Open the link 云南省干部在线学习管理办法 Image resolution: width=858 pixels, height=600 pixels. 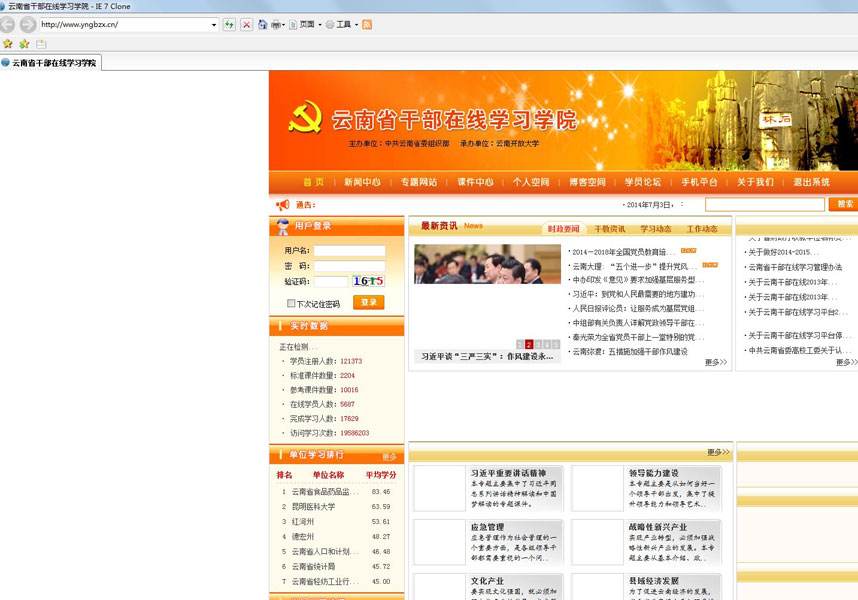pos(795,267)
